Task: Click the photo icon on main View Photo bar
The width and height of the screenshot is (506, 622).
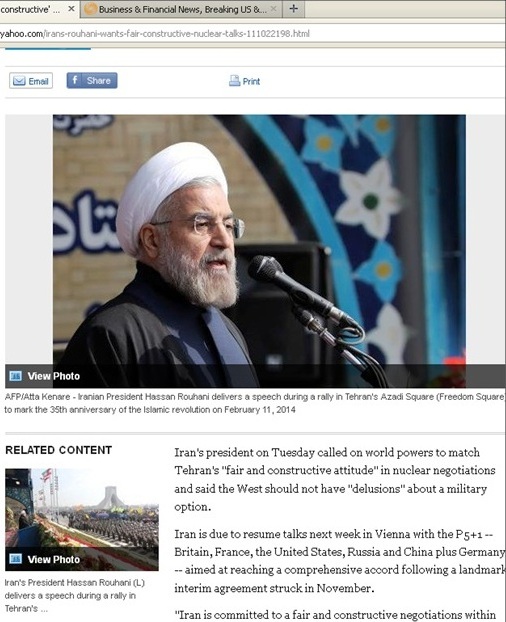Action: point(15,376)
